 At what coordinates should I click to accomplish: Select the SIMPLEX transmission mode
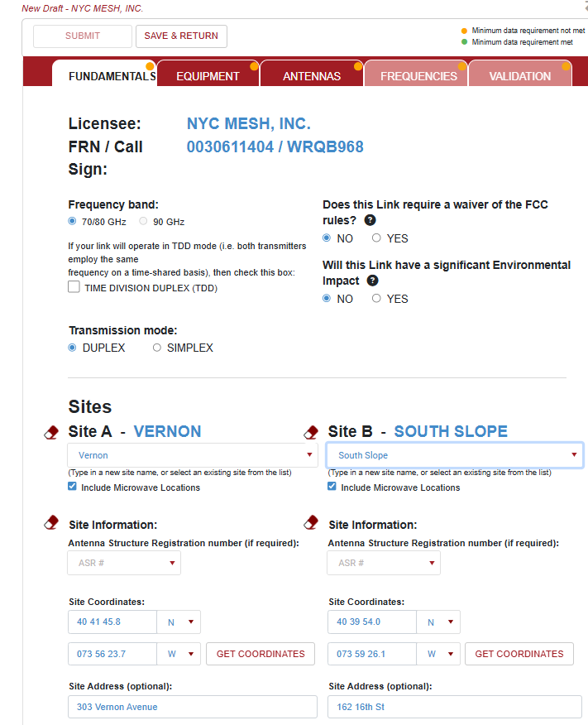point(157,348)
